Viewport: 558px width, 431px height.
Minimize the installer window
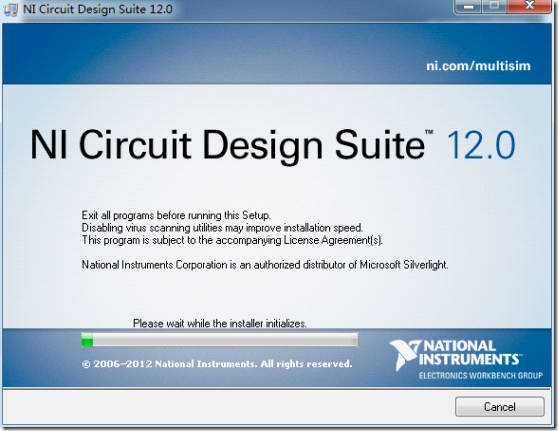pos(468,6)
